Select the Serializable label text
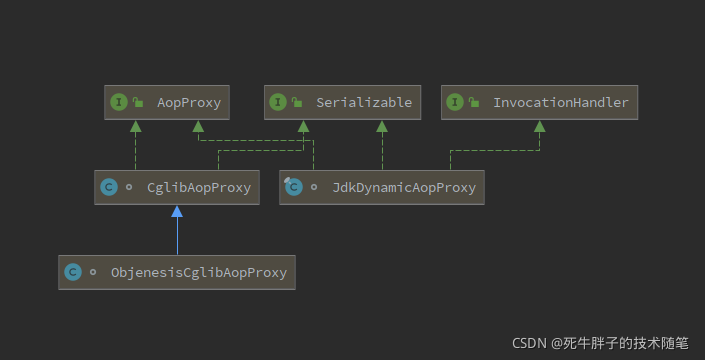 (x=364, y=102)
